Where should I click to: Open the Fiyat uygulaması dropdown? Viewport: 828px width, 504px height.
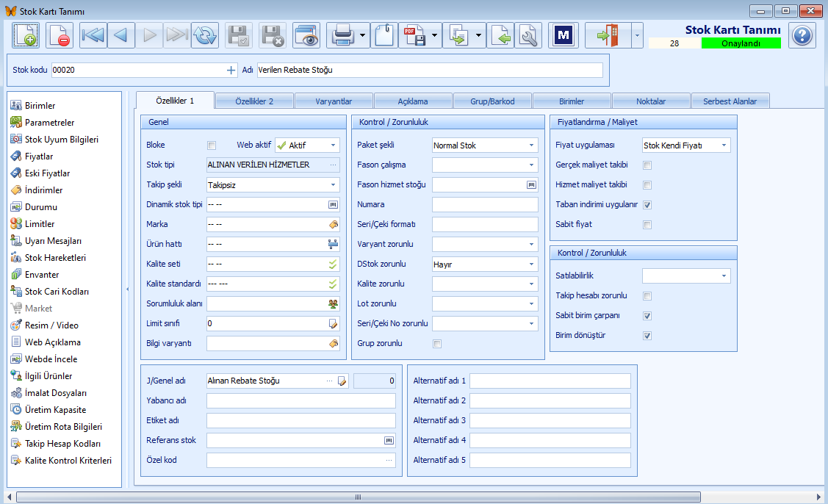pos(724,145)
